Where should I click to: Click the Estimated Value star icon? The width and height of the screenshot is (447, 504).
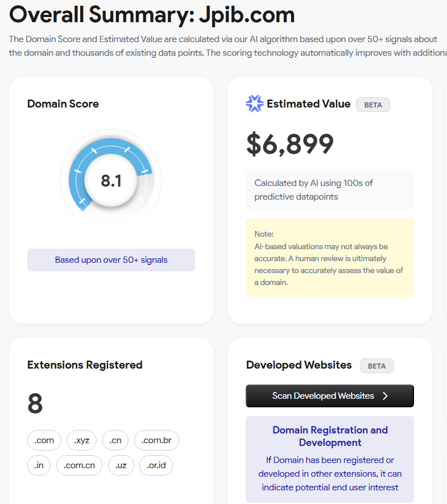[x=255, y=104]
